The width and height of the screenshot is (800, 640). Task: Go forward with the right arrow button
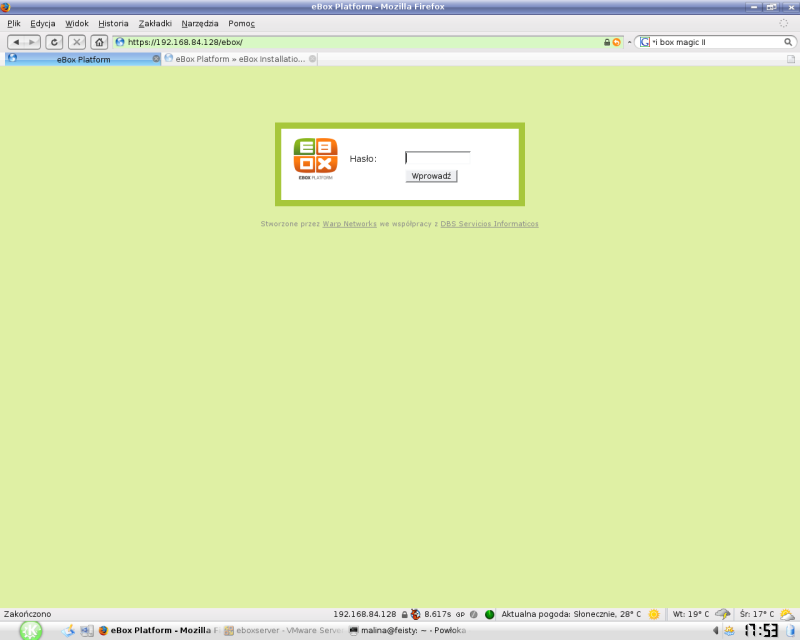32,42
